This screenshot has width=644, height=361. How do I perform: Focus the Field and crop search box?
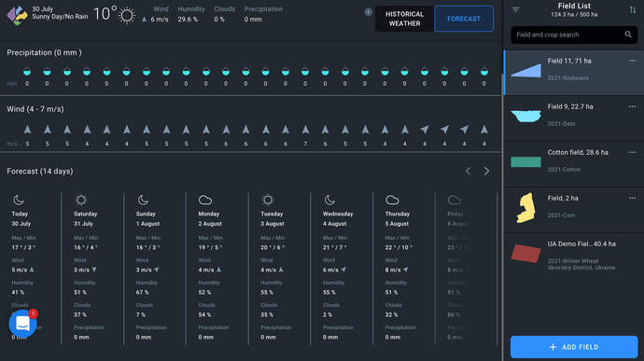[x=574, y=35]
